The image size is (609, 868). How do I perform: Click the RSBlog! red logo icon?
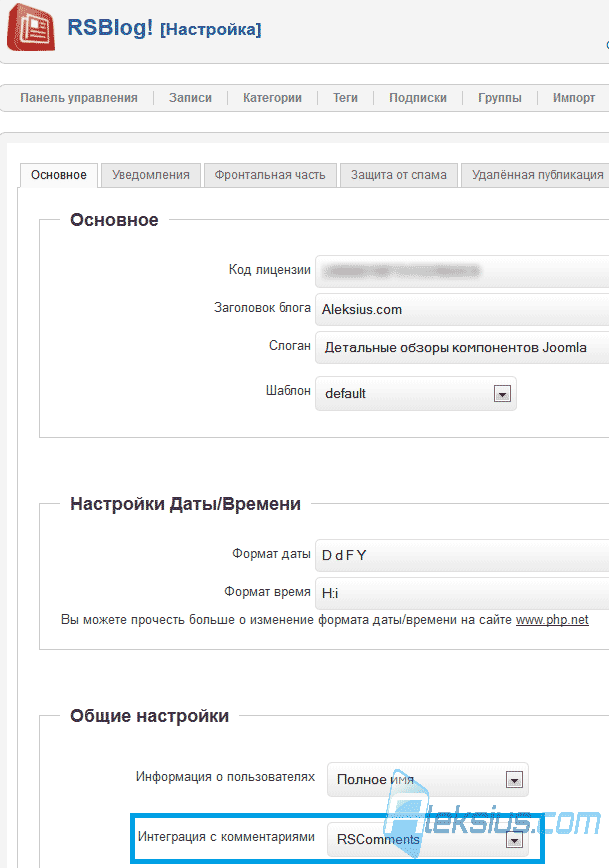tap(31, 27)
